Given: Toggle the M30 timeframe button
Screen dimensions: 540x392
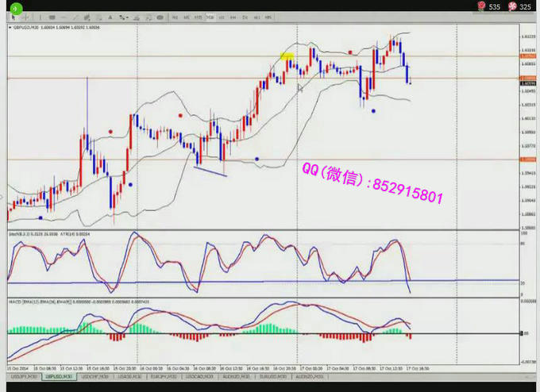Looking at the screenshot, I should (x=210, y=17).
